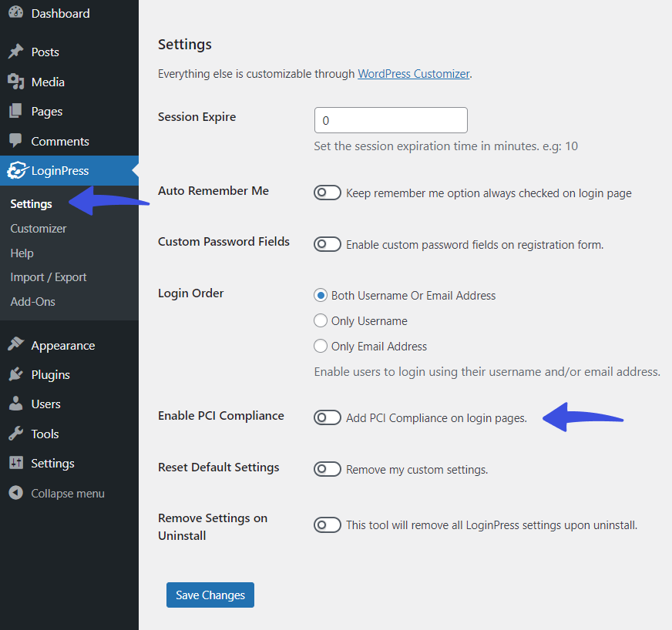Collapse the admin sidebar menu

tap(56, 493)
